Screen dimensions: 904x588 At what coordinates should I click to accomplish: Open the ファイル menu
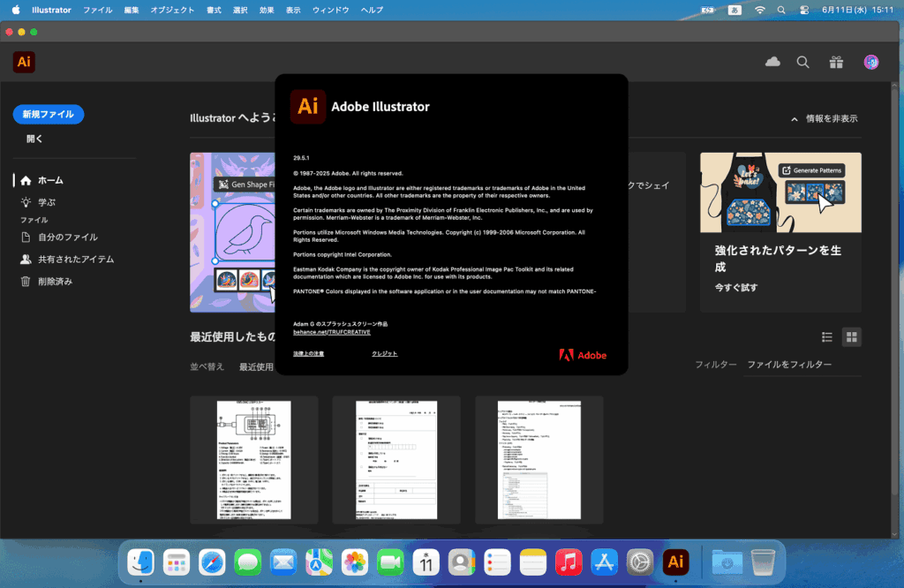click(x=97, y=10)
